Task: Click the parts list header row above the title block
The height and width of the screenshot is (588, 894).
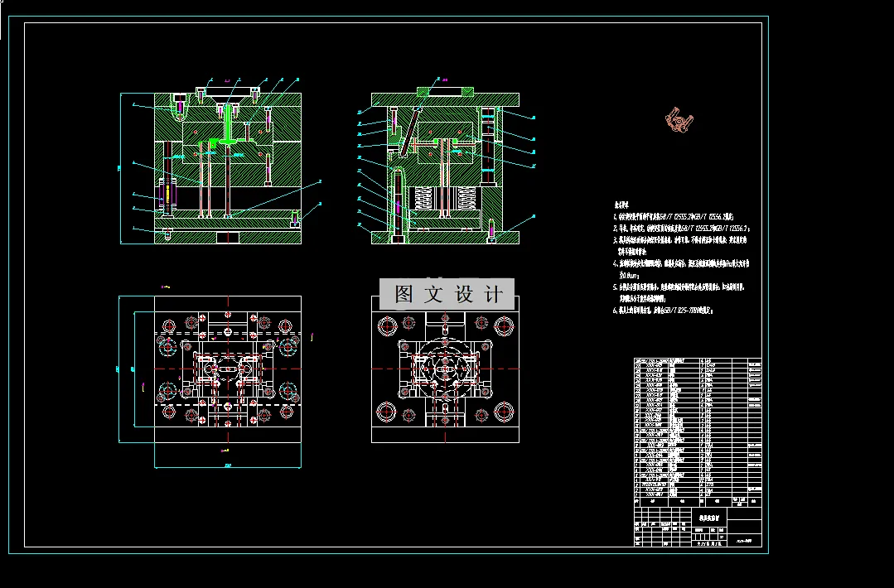Action: click(698, 501)
